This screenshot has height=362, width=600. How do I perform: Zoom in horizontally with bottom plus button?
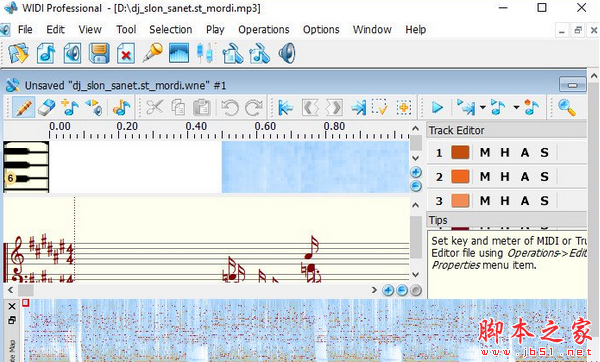pyautogui.click(x=388, y=290)
